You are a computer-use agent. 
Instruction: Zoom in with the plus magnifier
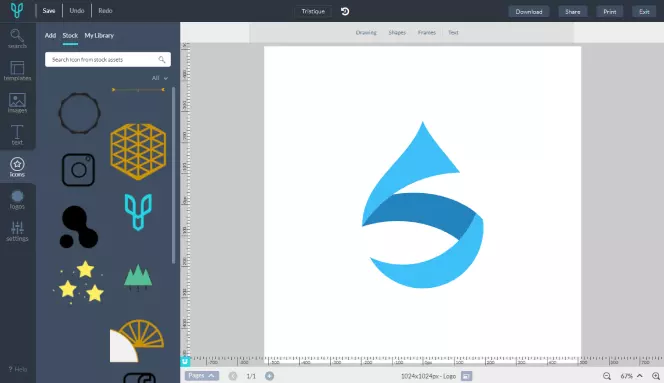pos(656,376)
